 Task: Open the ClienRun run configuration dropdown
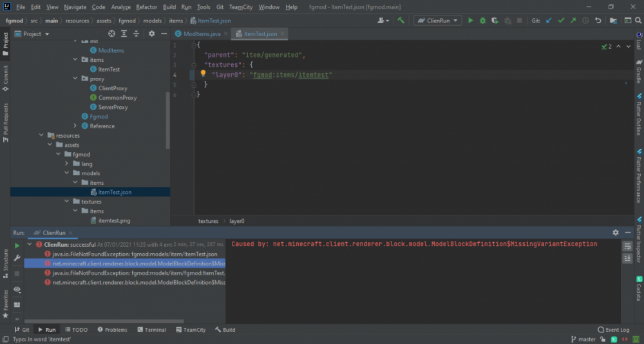[x=437, y=20]
